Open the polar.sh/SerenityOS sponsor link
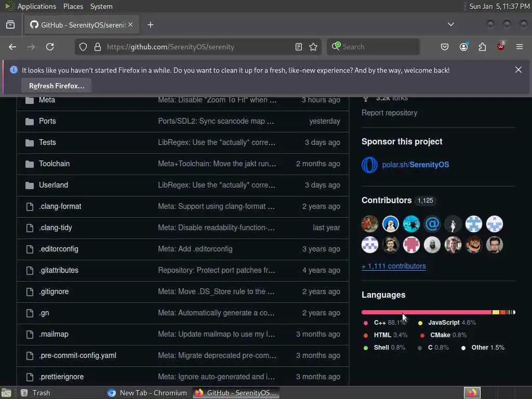This screenshot has width=532, height=399. (415, 165)
